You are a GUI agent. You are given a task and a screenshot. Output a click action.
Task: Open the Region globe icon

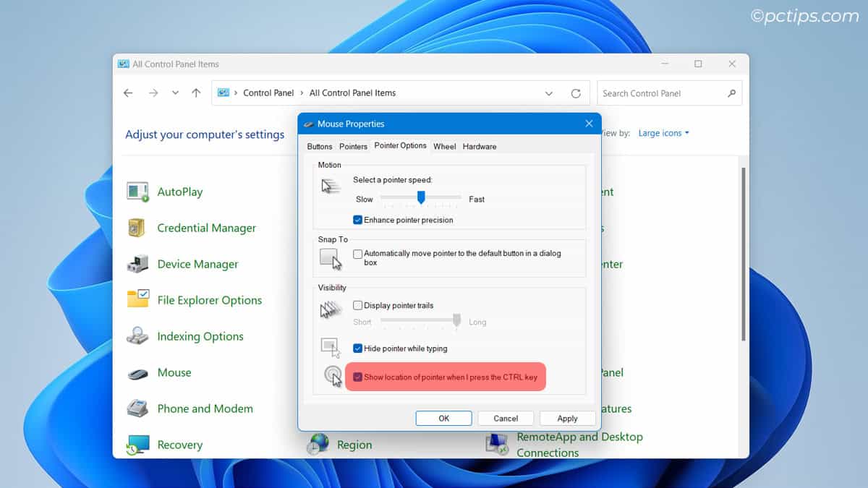point(318,445)
